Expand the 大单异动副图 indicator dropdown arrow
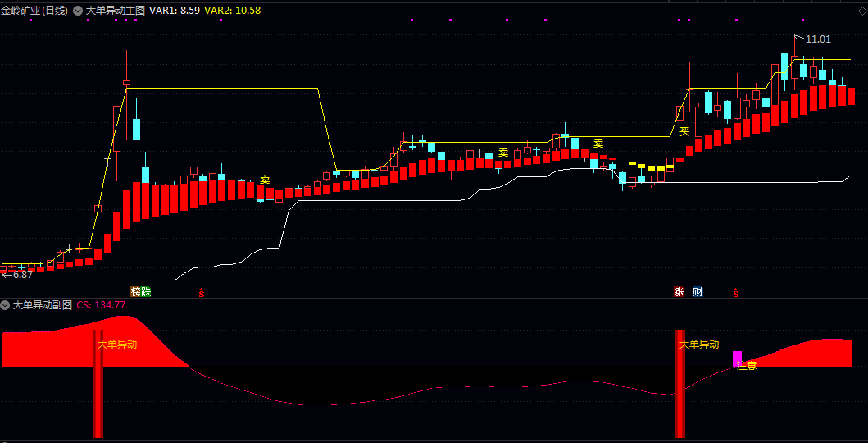 point(6,304)
